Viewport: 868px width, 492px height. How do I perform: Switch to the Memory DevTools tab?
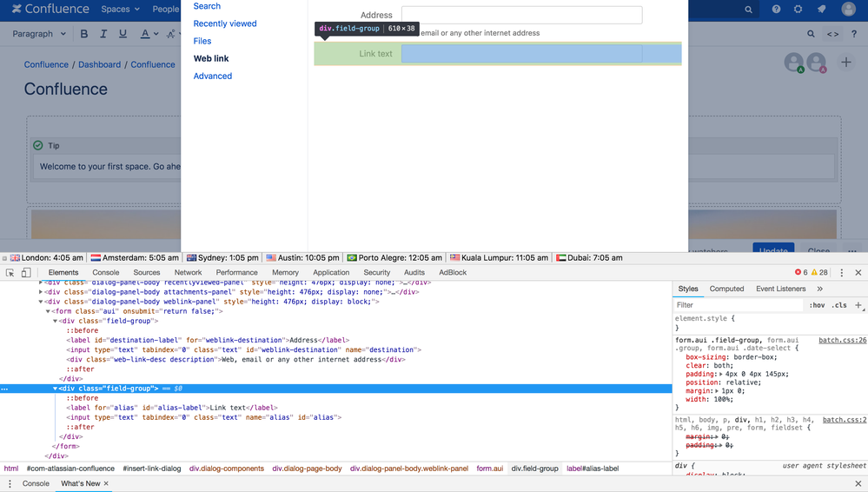point(285,273)
